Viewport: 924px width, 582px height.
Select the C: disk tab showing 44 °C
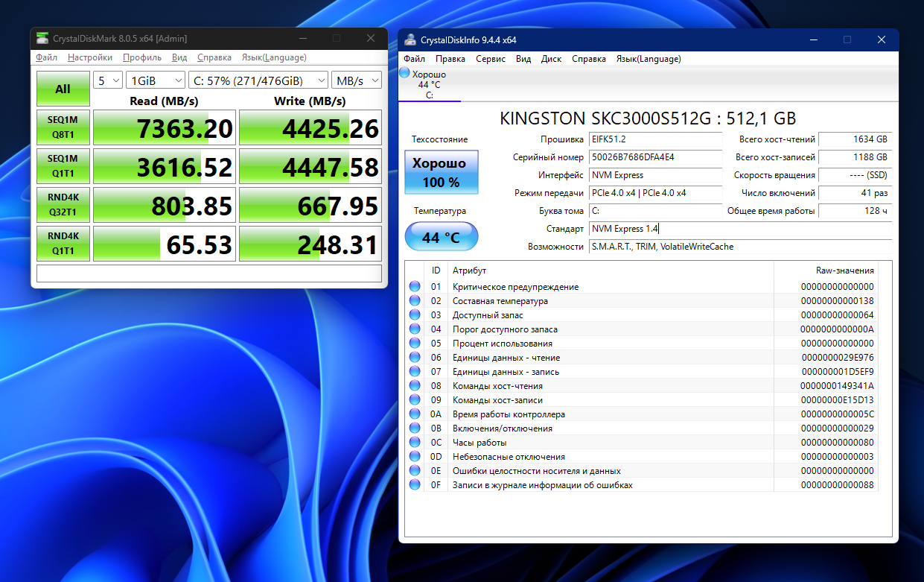click(430, 84)
